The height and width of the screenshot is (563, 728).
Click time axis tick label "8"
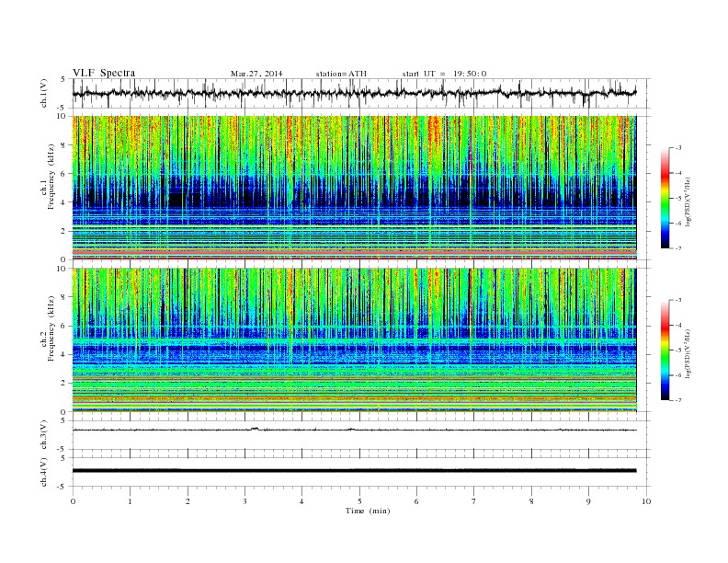tap(531, 501)
